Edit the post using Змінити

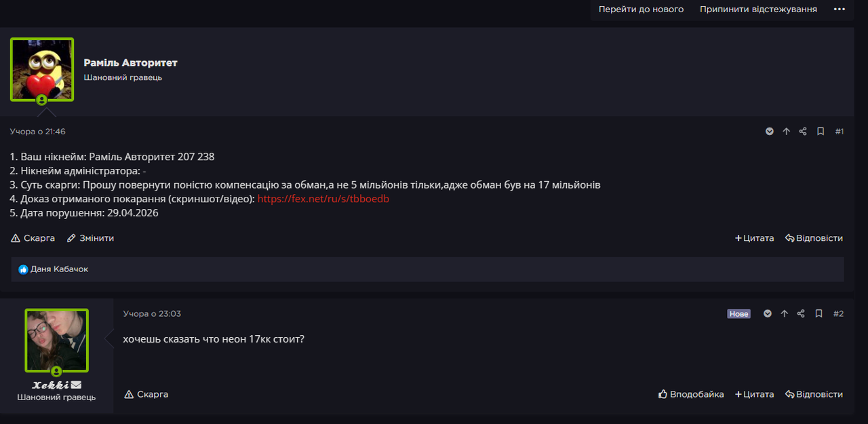coord(90,238)
